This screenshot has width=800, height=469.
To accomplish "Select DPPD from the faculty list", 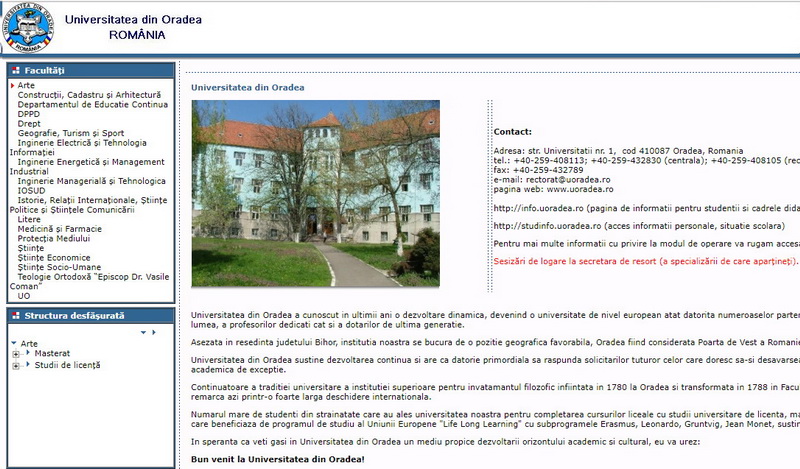I will point(29,114).
